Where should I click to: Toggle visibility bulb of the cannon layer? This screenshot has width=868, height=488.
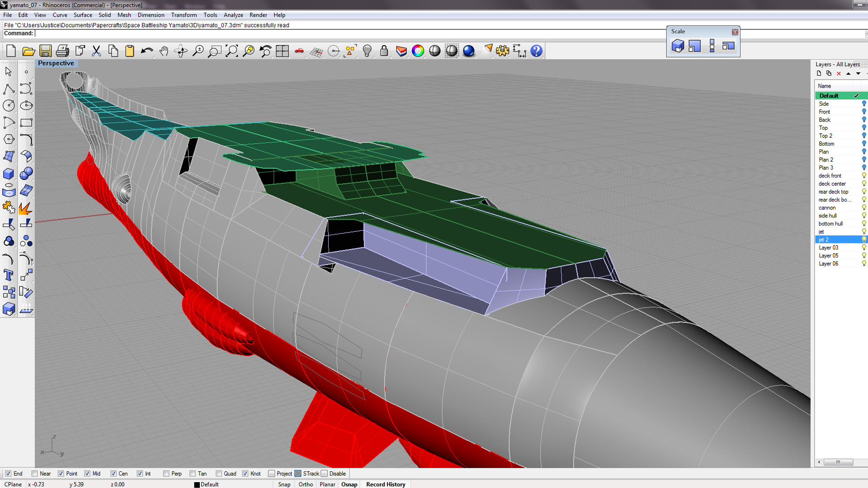(x=863, y=208)
